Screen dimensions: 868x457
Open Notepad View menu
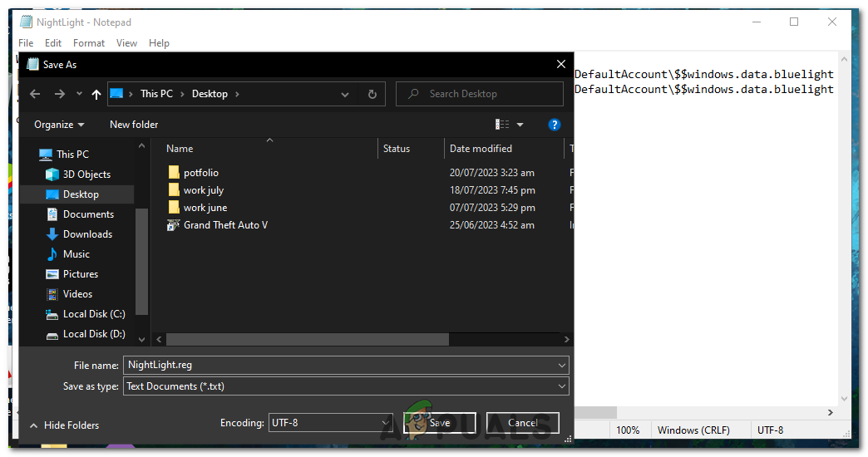[126, 43]
